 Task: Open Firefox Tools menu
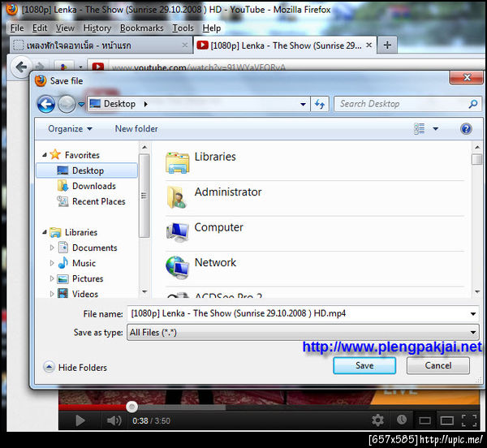(183, 28)
